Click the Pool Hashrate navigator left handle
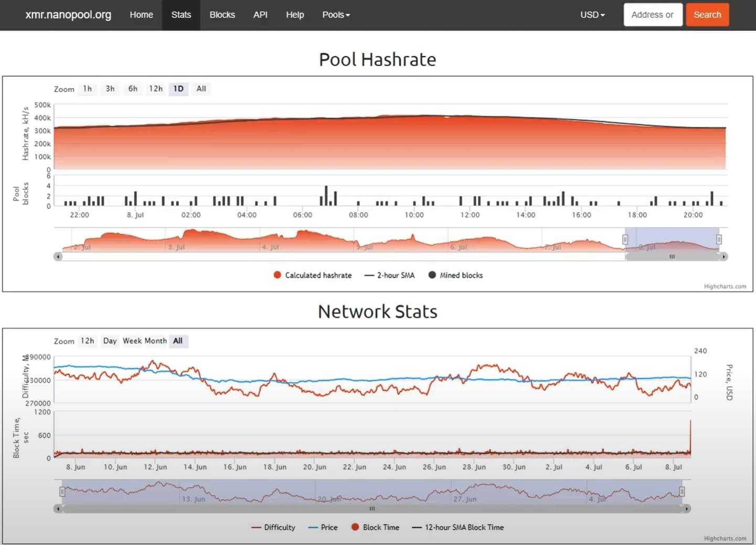The width and height of the screenshot is (756, 545). tap(625, 239)
